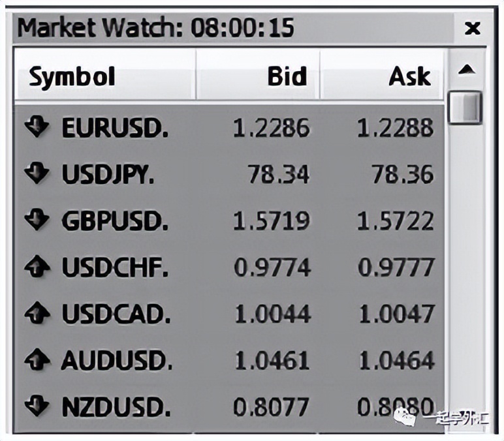504x441 pixels.
Task: Click the up arrow icon beside AUDUSD
Action: pos(37,360)
